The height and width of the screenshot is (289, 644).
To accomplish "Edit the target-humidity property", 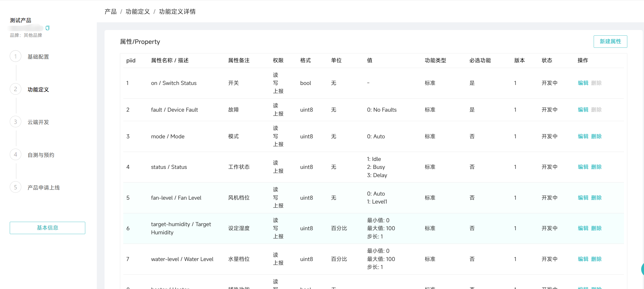I will pos(583,228).
